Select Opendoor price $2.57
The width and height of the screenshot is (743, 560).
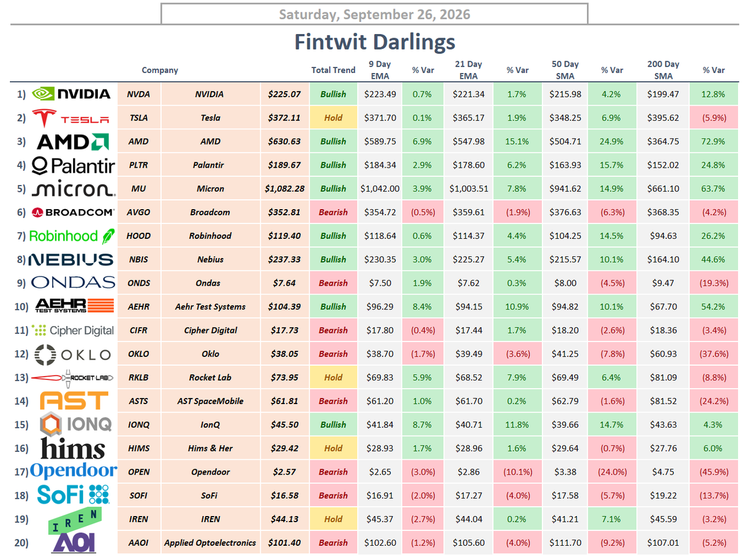tap(284, 472)
